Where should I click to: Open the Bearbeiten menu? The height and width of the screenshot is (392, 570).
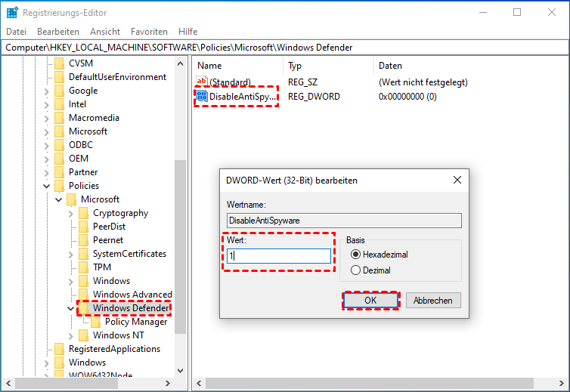pos(58,32)
